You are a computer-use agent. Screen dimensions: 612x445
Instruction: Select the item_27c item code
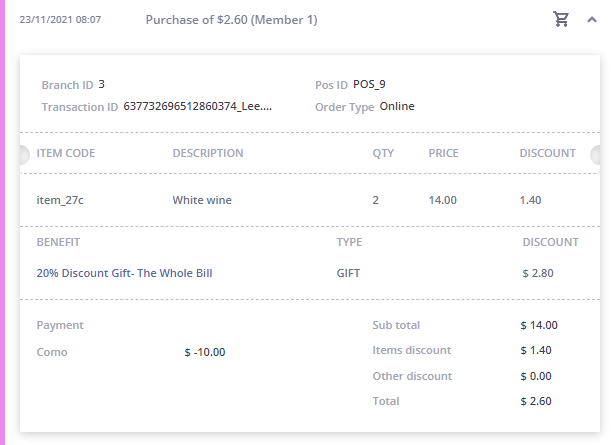60,200
